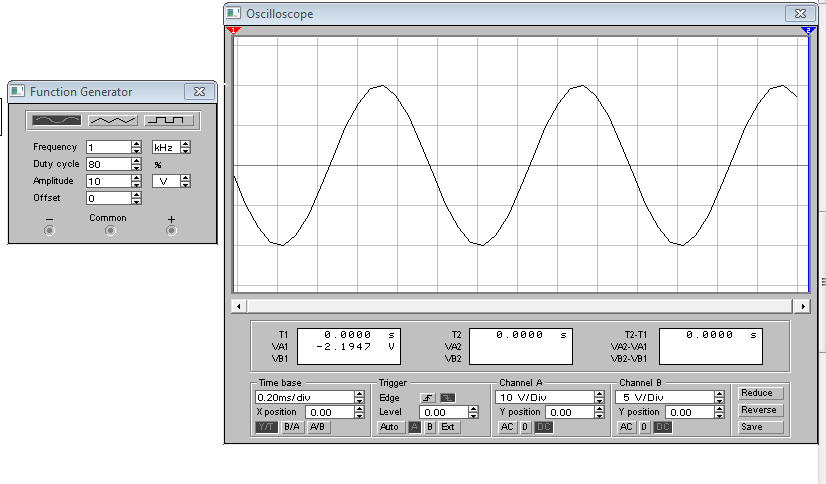The height and width of the screenshot is (484, 826).
Task: Adjust the Time base X position stepper
Action: (x=359, y=412)
